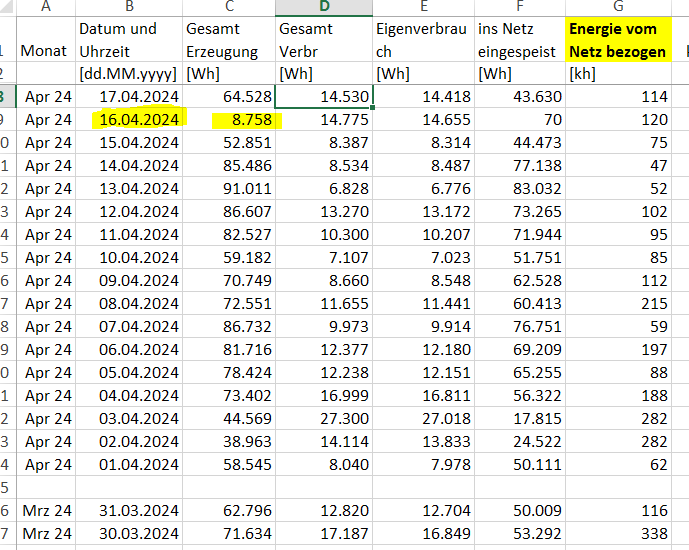Screen dimensions: 689x550
Task: Click the 'Datum und Uhrzeit' header cell
Action: [x=129, y=40]
